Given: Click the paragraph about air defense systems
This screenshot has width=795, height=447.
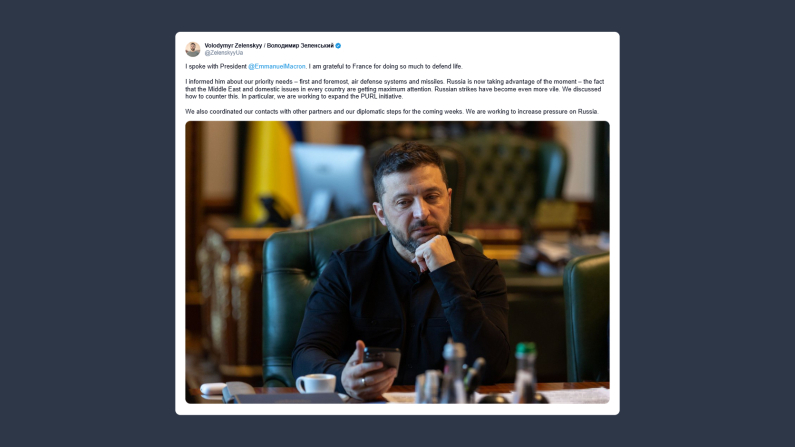Looking at the screenshot, I should (394, 89).
